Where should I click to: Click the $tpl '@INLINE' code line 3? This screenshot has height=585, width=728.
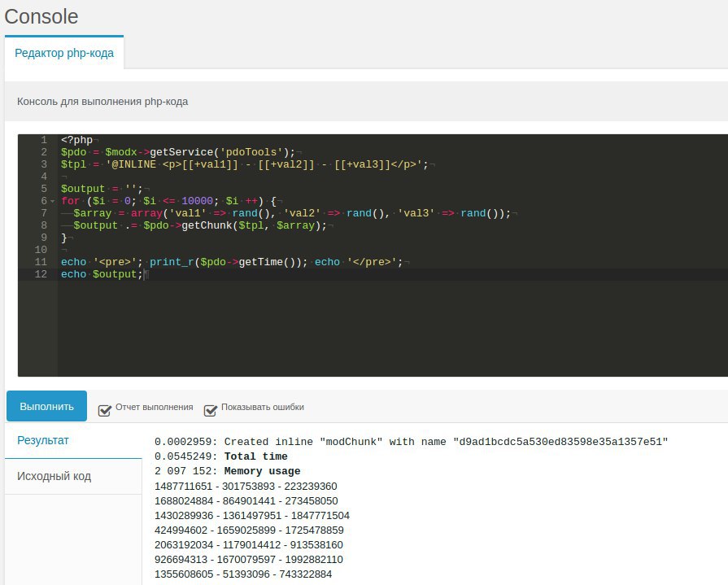[x=245, y=164]
